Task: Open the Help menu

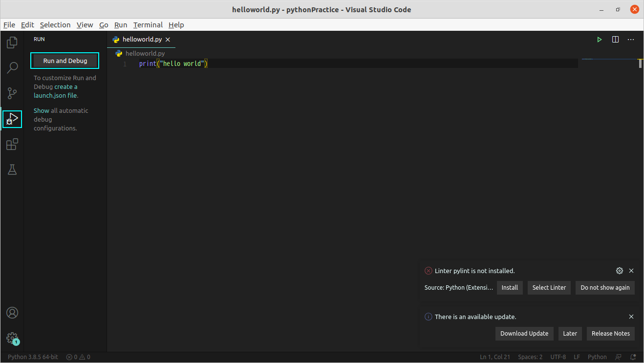Action: [176, 25]
